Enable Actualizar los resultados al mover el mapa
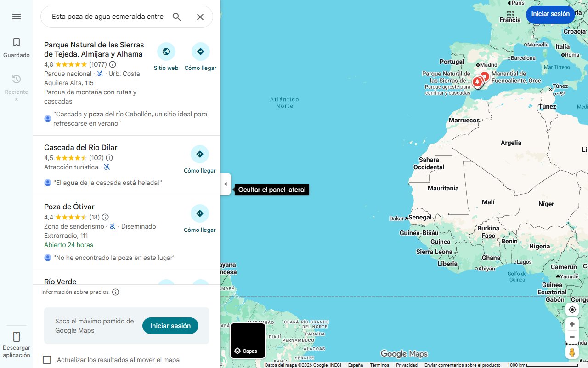Viewport: 588px width, 368px height. (x=47, y=360)
